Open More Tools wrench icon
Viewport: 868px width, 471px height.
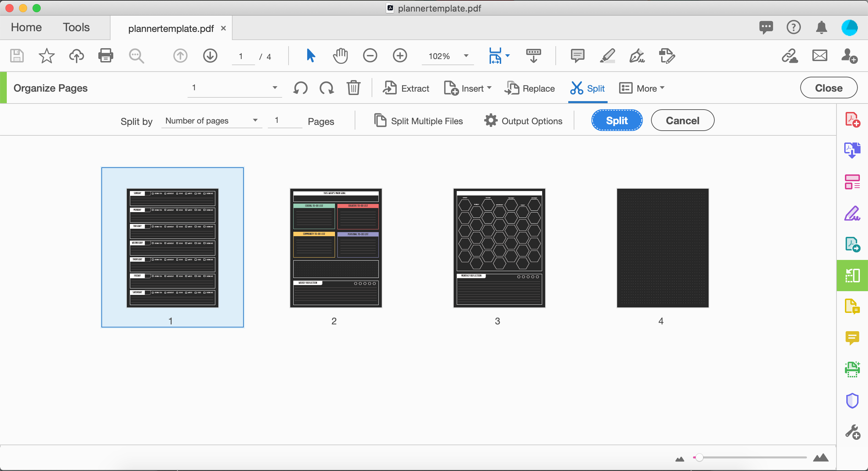852,432
